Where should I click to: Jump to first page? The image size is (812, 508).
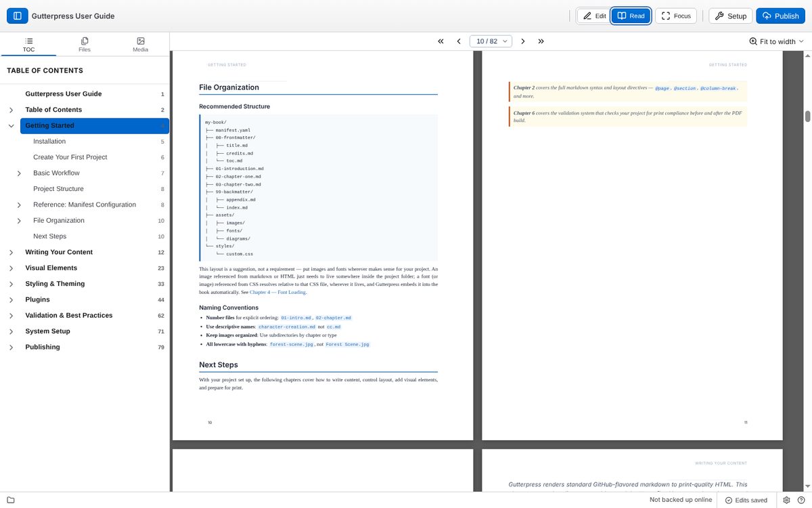[x=441, y=41]
